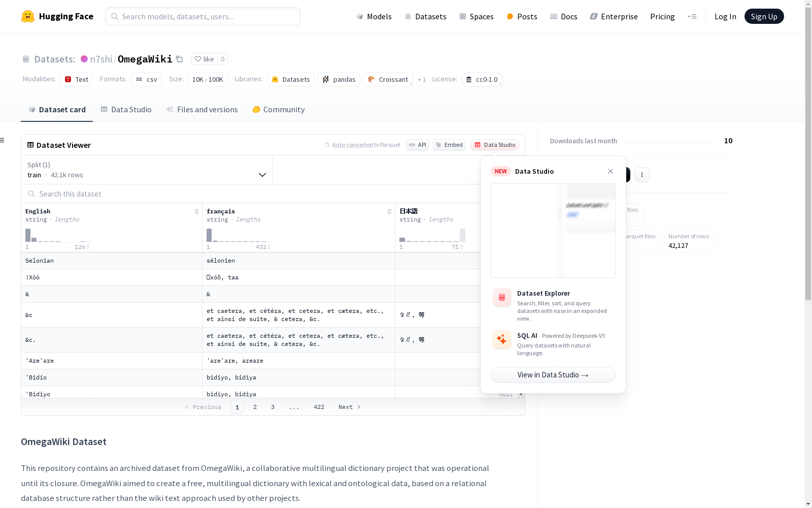Click the 'Selonian' cell
The image size is (812, 508).
(x=112, y=261)
